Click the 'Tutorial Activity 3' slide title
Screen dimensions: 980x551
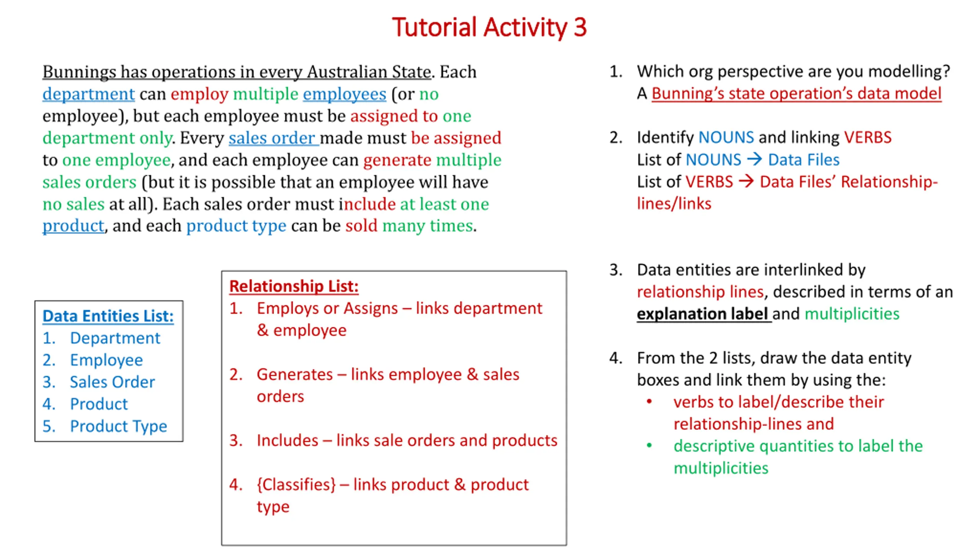pyautogui.click(x=489, y=28)
